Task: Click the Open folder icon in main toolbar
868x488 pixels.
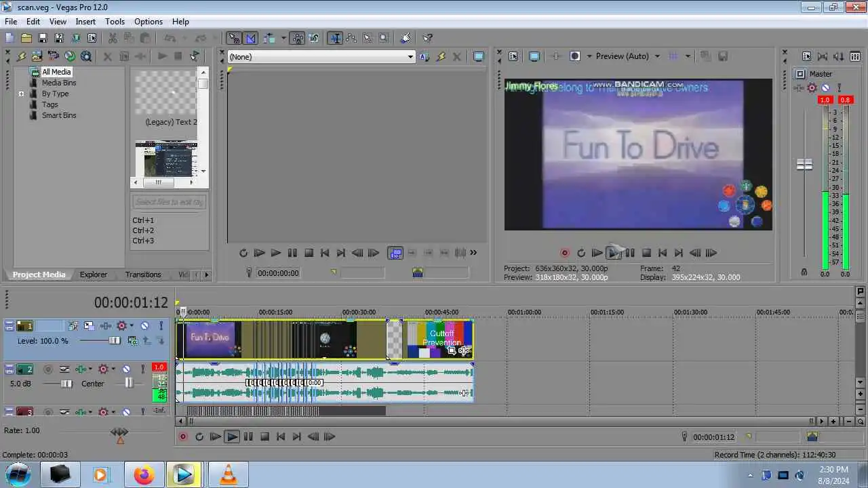Action: [x=26, y=39]
